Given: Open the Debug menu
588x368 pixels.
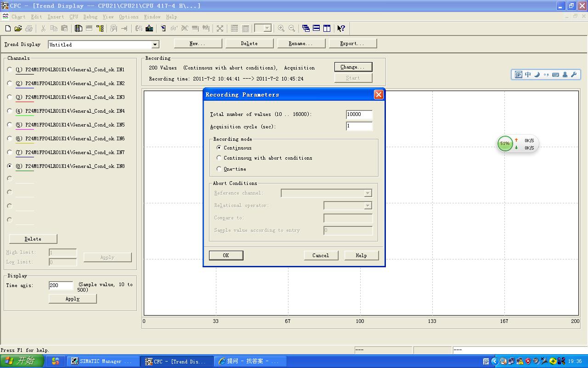Looking at the screenshot, I should click(90, 17).
